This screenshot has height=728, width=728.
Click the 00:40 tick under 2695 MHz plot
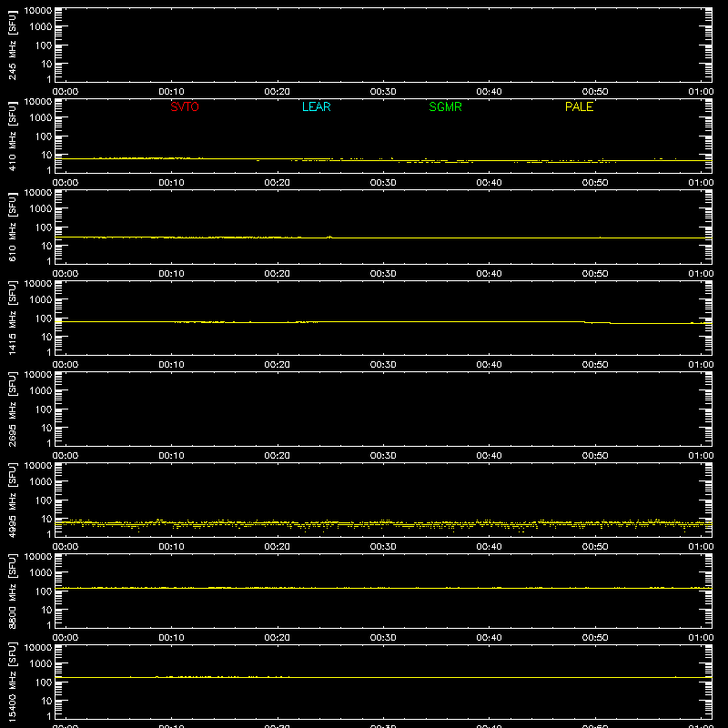point(489,456)
